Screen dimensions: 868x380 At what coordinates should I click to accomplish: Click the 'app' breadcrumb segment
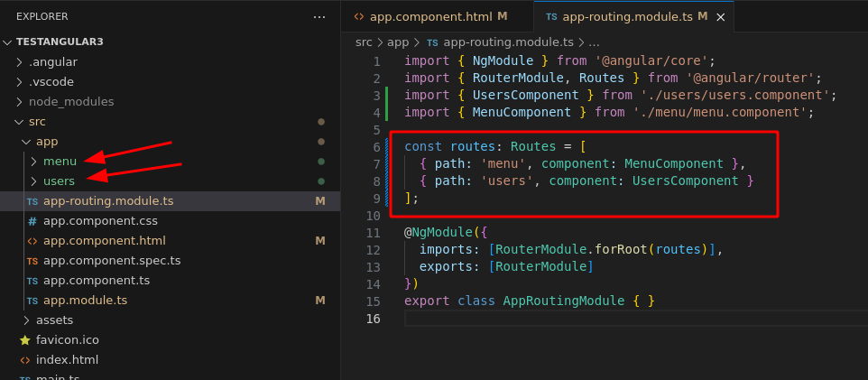pyautogui.click(x=398, y=42)
